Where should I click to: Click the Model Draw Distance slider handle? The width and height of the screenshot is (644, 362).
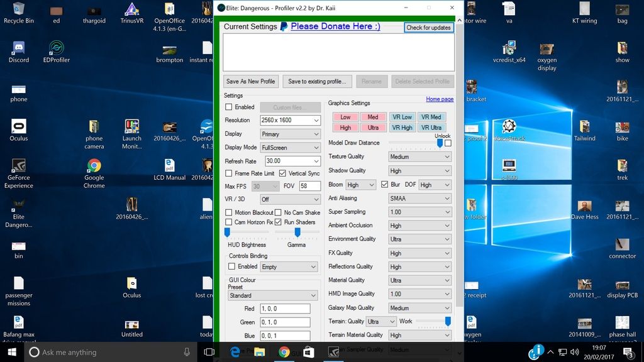(440, 143)
